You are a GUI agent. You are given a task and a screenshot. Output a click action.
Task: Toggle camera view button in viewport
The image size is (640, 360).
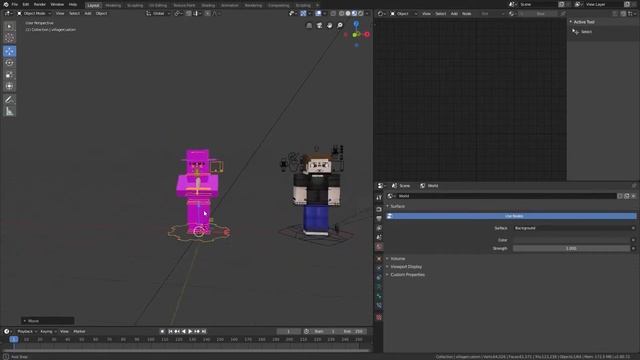click(319, 26)
